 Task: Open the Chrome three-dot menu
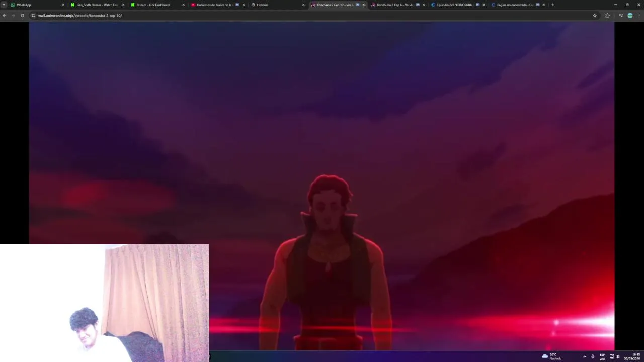point(639,16)
